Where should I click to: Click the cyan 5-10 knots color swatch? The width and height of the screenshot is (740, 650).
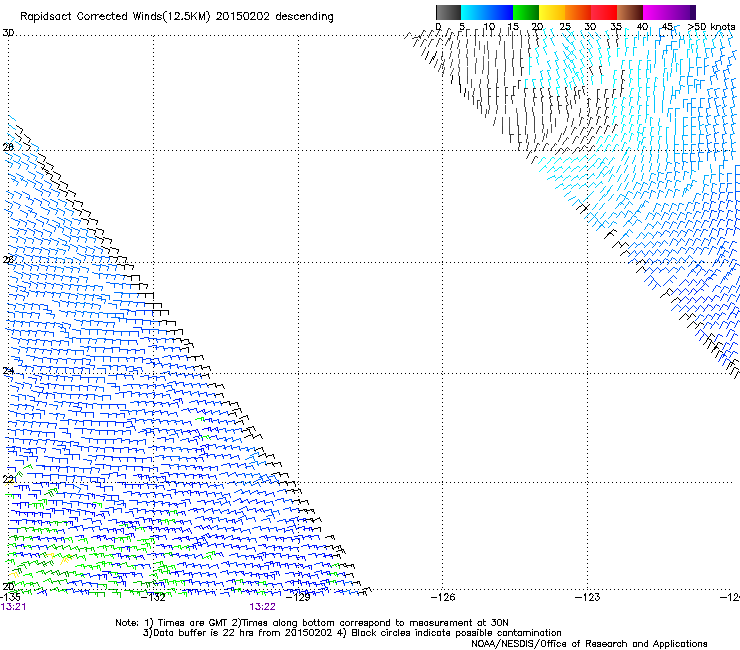click(x=474, y=12)
